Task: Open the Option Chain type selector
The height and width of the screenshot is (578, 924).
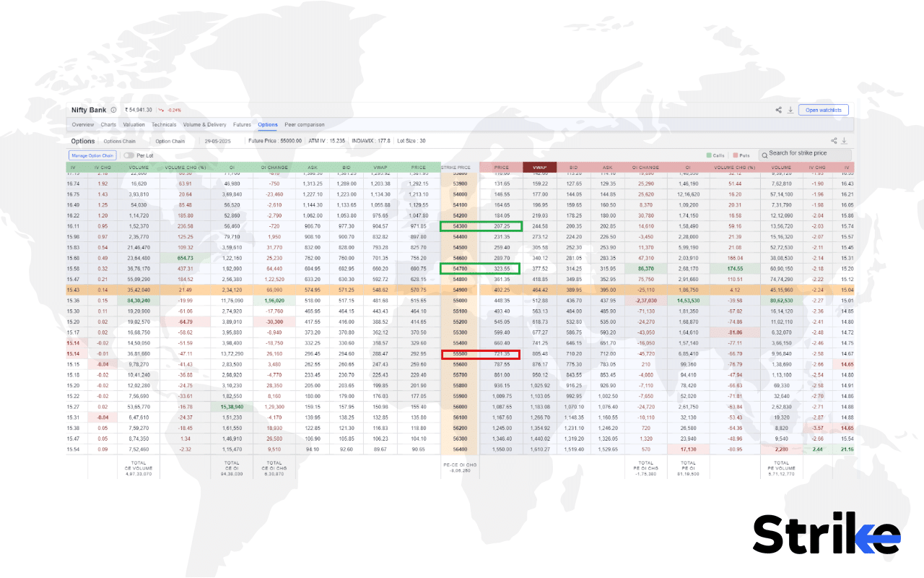Action: coord(170,141)
